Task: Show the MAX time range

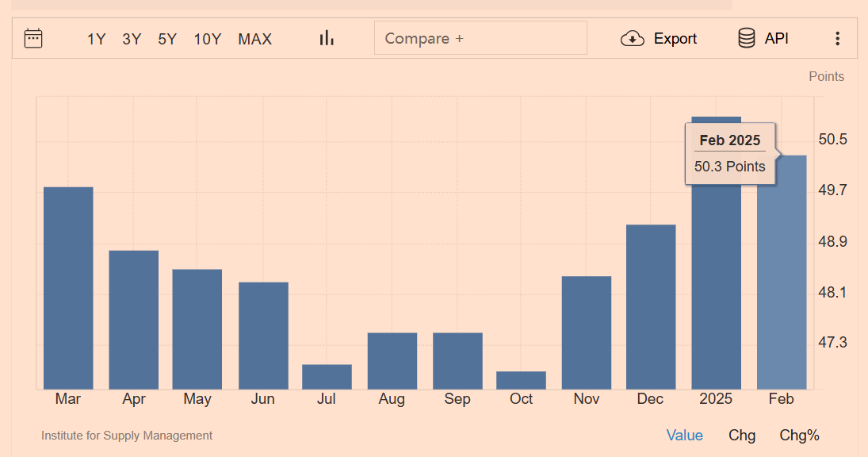Action: [x=254, y=39]
